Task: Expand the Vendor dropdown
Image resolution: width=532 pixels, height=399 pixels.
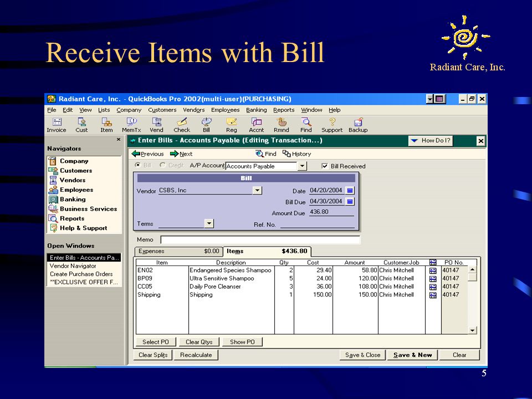Action: coord(257,190)
